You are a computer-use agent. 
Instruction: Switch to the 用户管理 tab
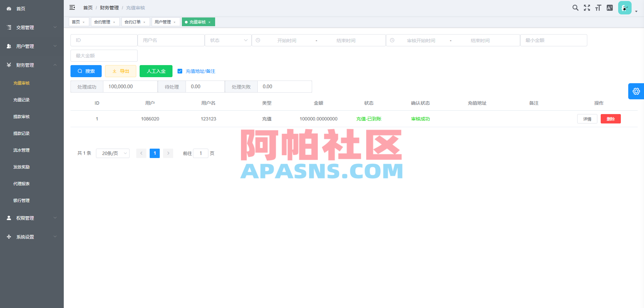[x=163, y=22]
